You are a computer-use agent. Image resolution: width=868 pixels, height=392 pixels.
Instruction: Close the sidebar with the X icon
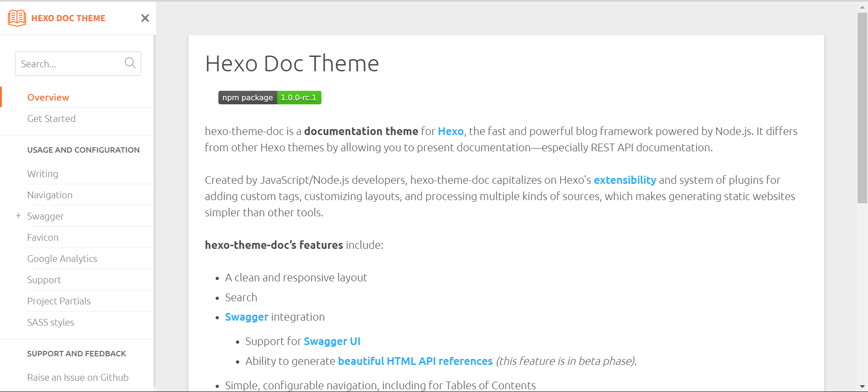coord(145,18)
